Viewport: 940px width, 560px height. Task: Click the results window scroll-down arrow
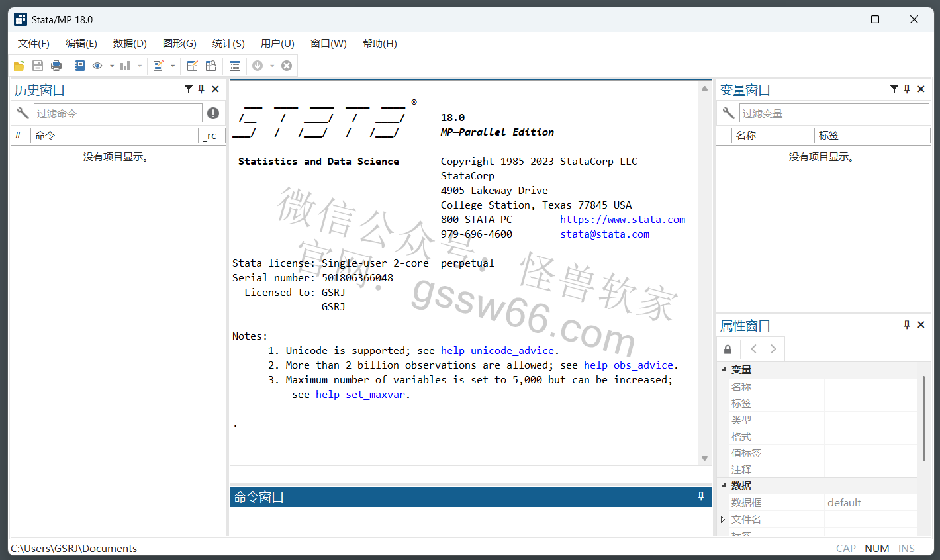(x=704, y=458)
